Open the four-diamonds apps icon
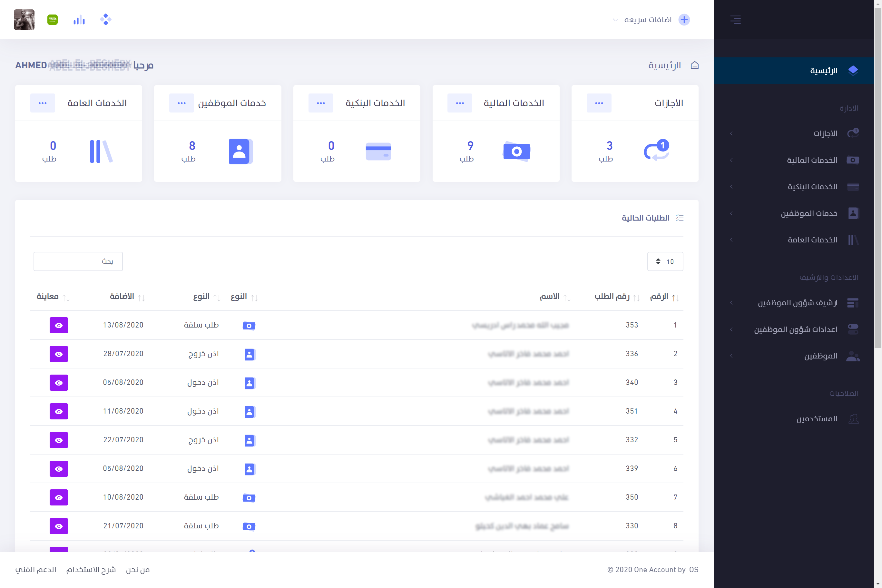Screen dimensions: 882x588 [x=106, y=19]
